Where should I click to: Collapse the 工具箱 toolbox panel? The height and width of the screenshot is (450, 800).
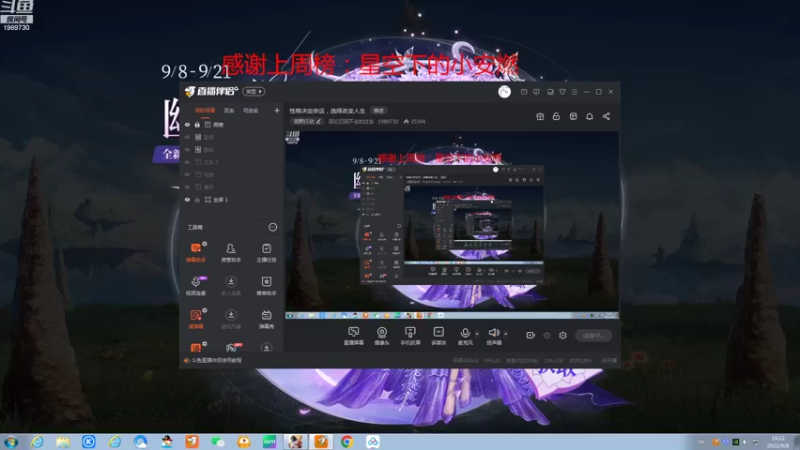tap(273, 227)
